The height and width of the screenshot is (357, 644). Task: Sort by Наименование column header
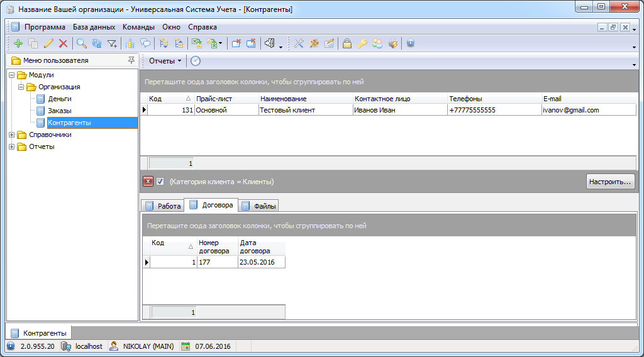point(306,99)
